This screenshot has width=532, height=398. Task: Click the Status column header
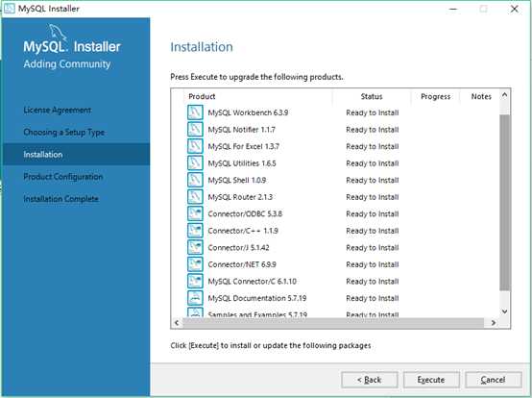point(372,96)
